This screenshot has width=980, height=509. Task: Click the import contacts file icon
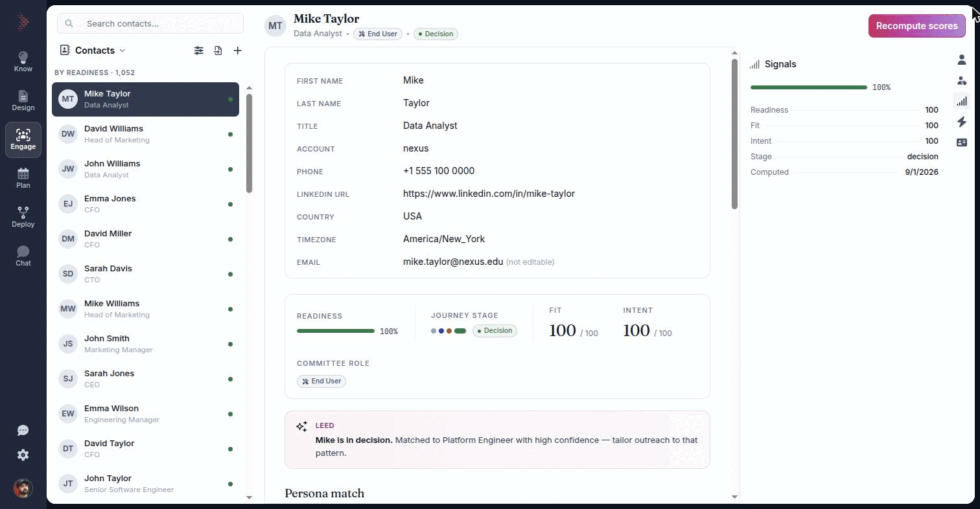[218, 51]
